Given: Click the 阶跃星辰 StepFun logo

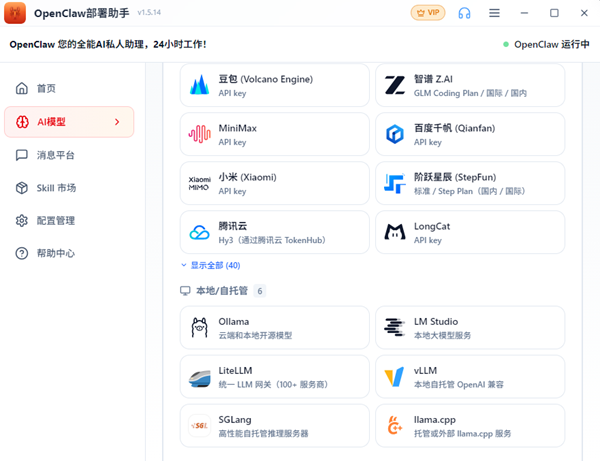Looking at the screenshot, I should pos(395,184).
